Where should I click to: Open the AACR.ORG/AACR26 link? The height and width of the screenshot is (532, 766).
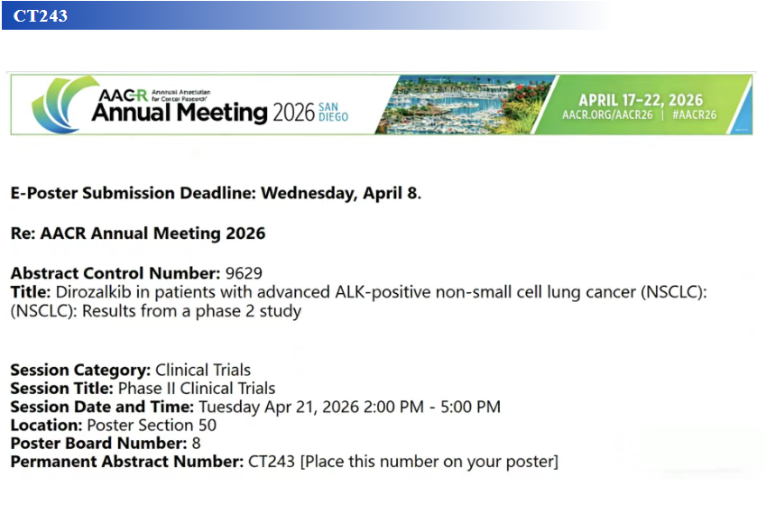pyautogui.click(x=606, y=115)
